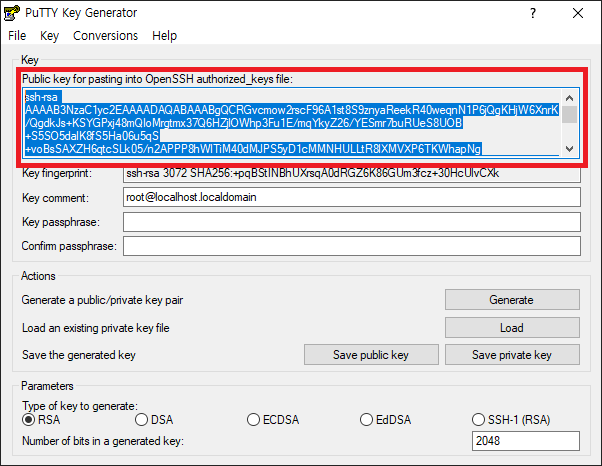Click the 'Key comment:' label
602x466 pixels.
coord(55,198)
